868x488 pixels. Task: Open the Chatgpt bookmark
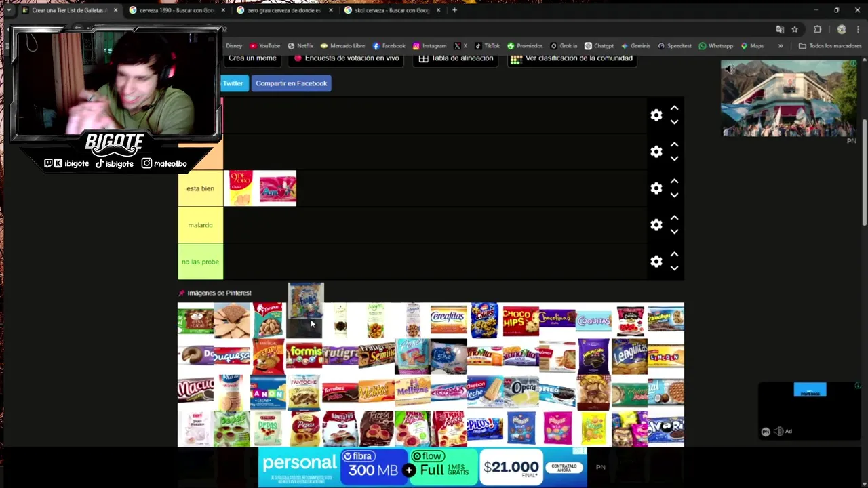point(599,46)
